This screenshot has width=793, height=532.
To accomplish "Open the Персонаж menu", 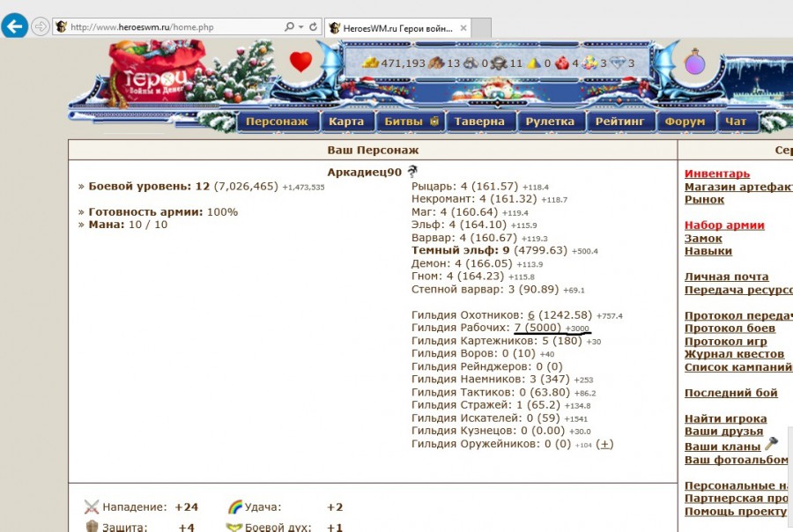I will pos(277,122).
